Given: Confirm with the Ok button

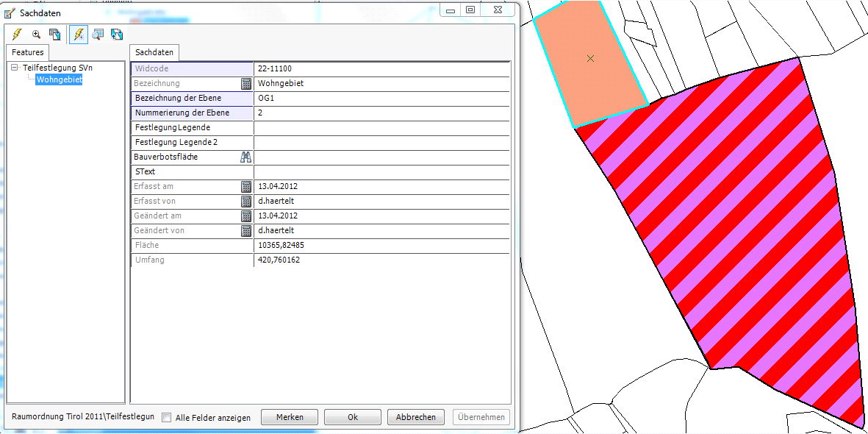Looking at the screenshot, I should pyautogui.click(x=352, y=417).
